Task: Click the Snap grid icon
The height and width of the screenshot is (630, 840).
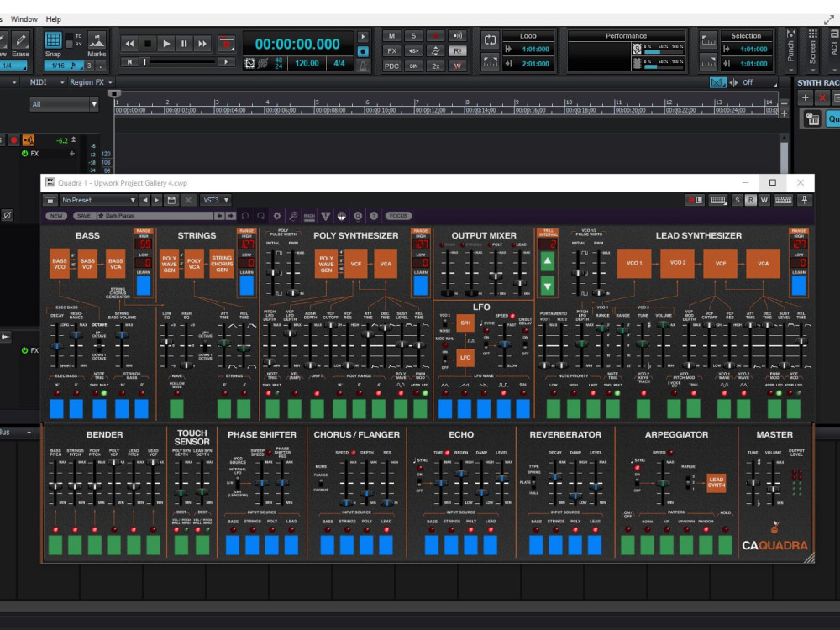Action: [x=53, y=40]
